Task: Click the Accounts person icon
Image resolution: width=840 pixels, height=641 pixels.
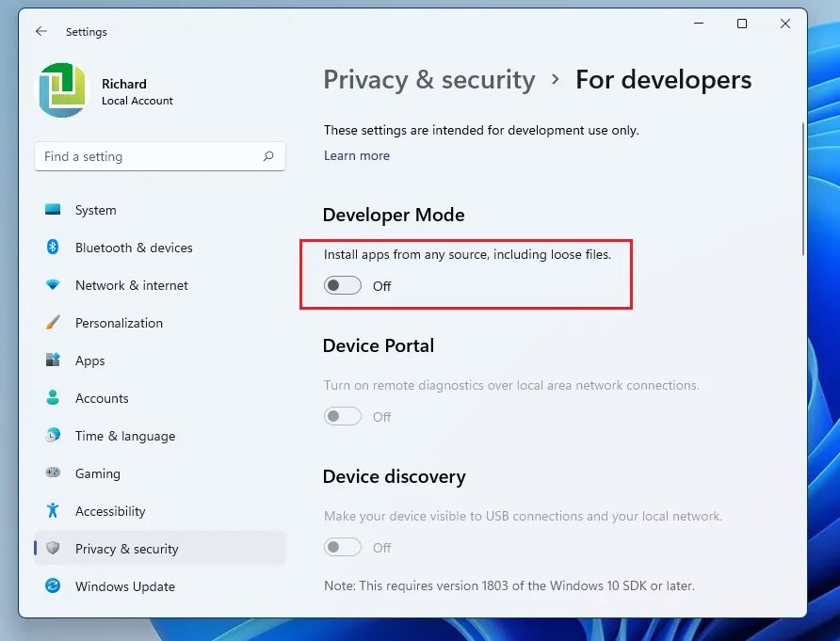Action: tap(53, 397)
